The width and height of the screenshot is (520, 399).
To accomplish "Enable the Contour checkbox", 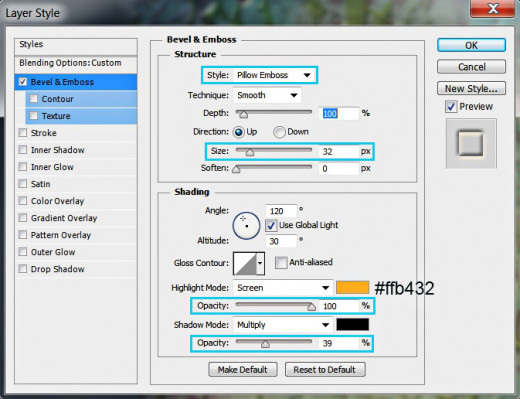I will (33, 99).
